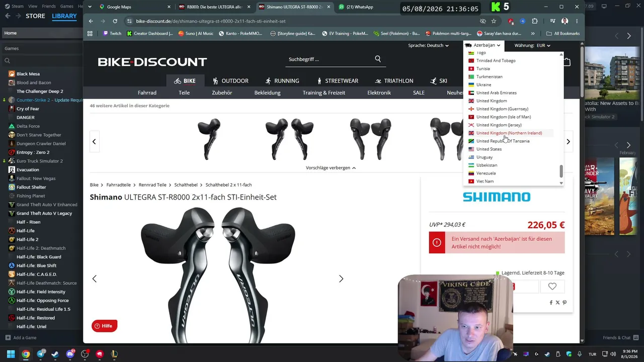Open the SALE navigation link
The width and height of the screenshot is (644, 362).
tap(419, 93)
